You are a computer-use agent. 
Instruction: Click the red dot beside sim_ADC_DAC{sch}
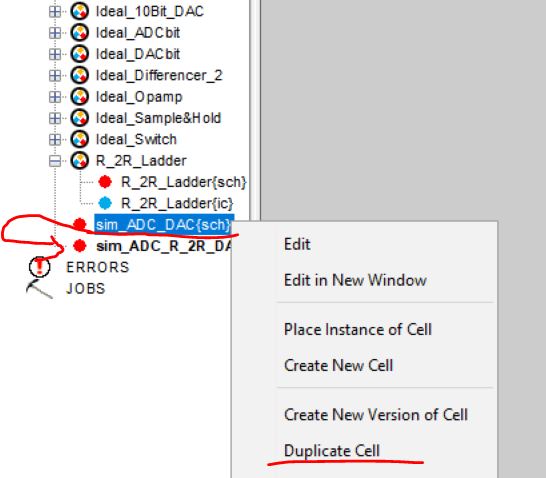(80, 224)
